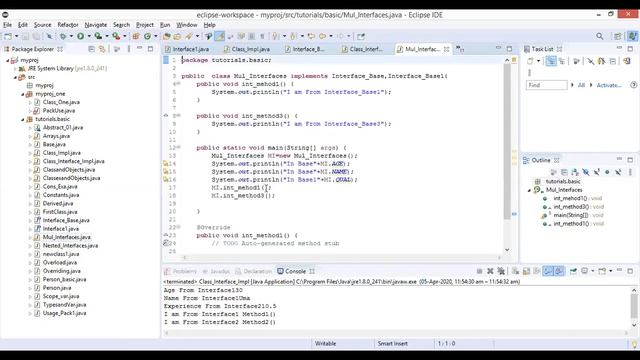Viewport: 640px width, 360px height.
Task: Click All filter link in Task List
Action: (581, 85)
